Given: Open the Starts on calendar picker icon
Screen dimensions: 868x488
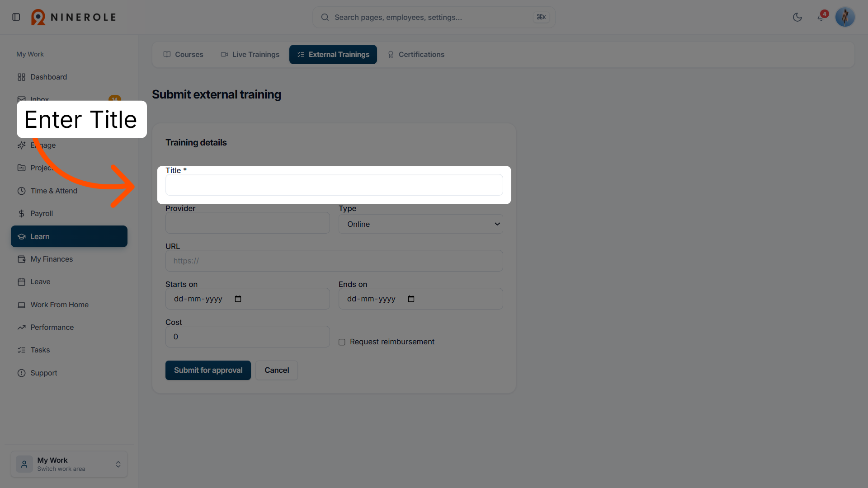Looking at the screenshot, I should tap(238, 299).
